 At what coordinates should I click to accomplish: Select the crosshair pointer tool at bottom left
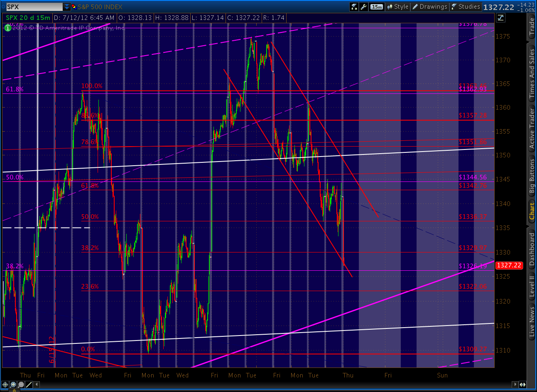(5, 385)
